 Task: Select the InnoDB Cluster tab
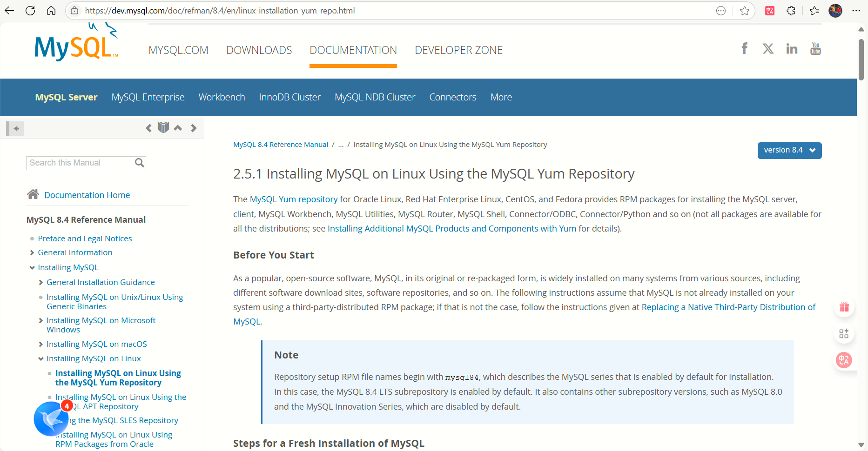pos(289,97)
